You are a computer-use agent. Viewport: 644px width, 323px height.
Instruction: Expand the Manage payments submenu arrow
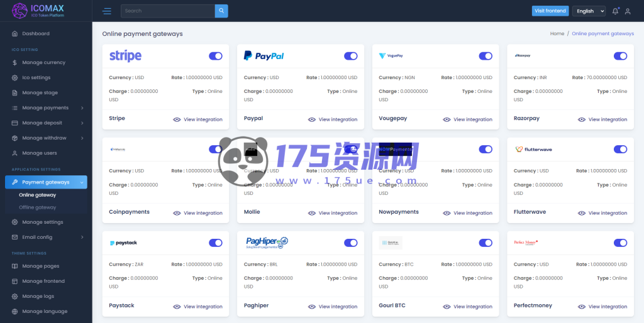tap(82, 108)
